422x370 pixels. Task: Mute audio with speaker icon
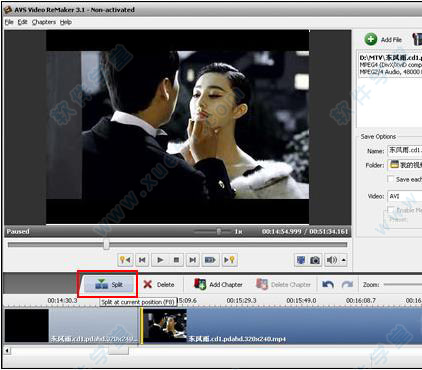click(x=331, y=260)
